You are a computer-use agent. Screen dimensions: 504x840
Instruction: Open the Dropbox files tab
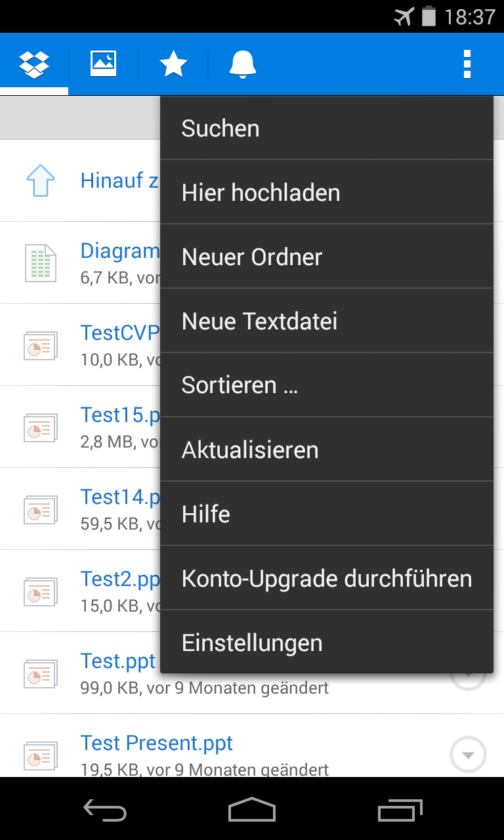point(34,64)
